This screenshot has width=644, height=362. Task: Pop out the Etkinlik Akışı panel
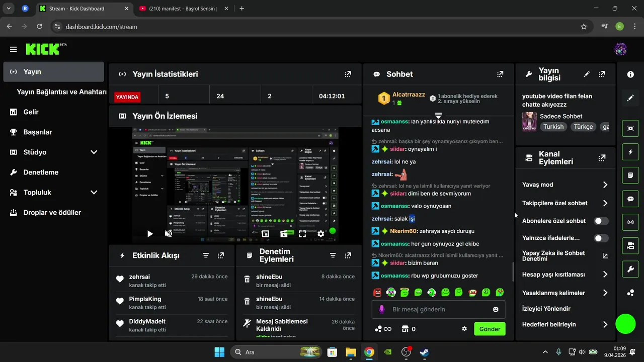point(221,255)
